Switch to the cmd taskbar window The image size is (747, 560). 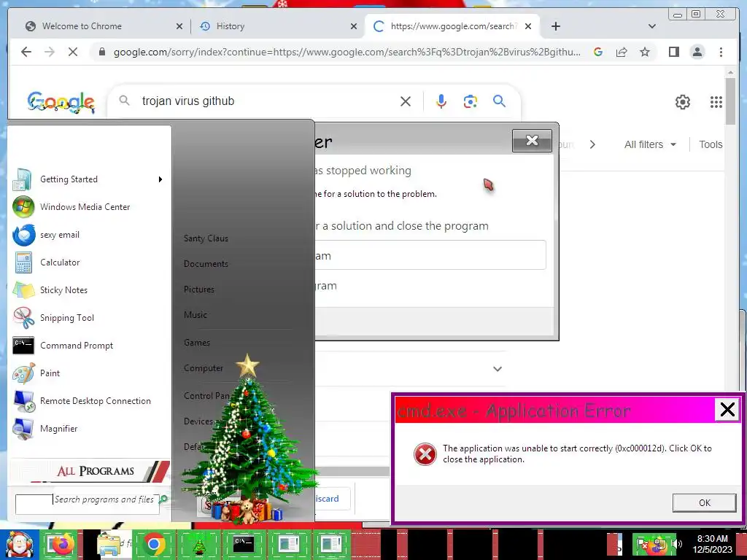244,544
